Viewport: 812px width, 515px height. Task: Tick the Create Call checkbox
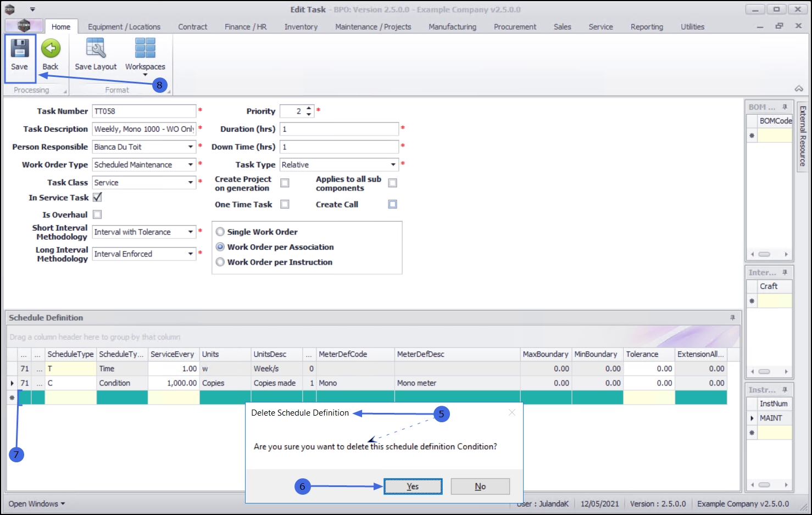pyautogui.click(x=392, y=204)
